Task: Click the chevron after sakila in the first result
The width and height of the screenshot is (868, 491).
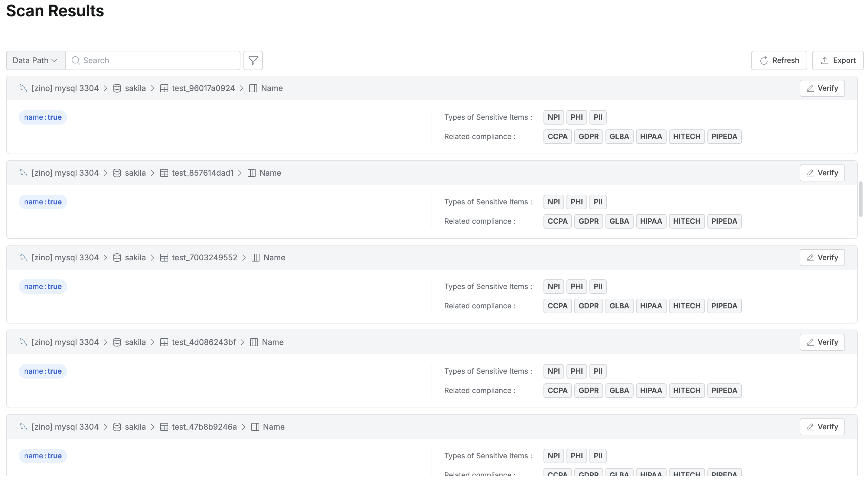Action: click(152, 88)
